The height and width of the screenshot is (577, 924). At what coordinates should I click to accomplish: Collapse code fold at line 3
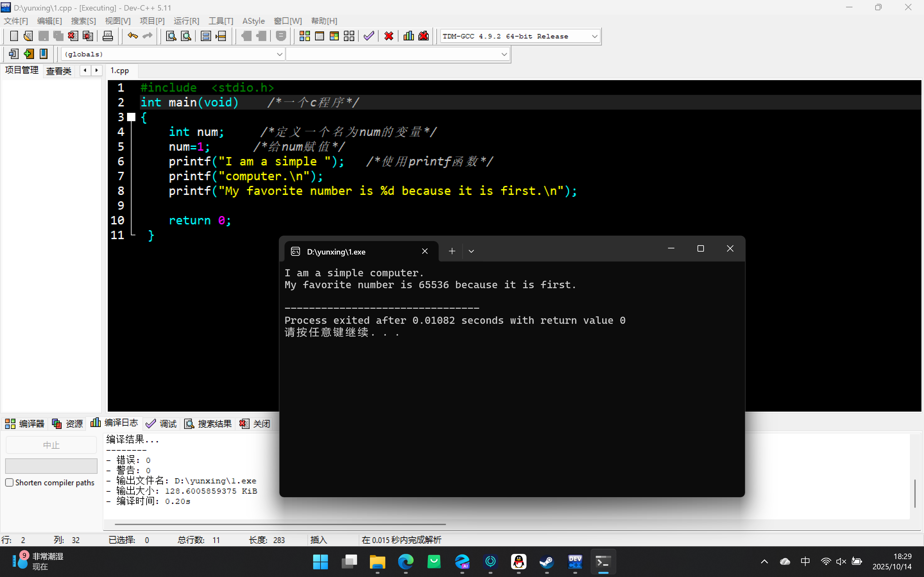tap(131, 117)
